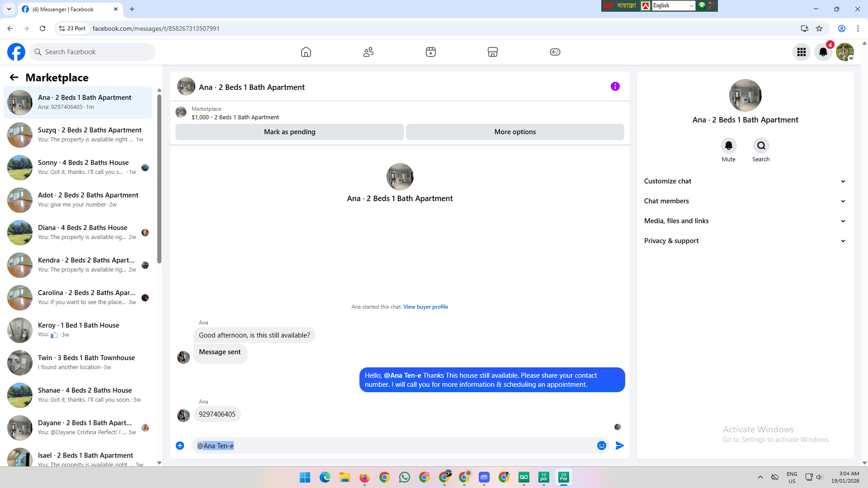Open the Marketplace storefront icon
Image resolution: width=868 pixels, height=488 pixels.
[493, 52]
